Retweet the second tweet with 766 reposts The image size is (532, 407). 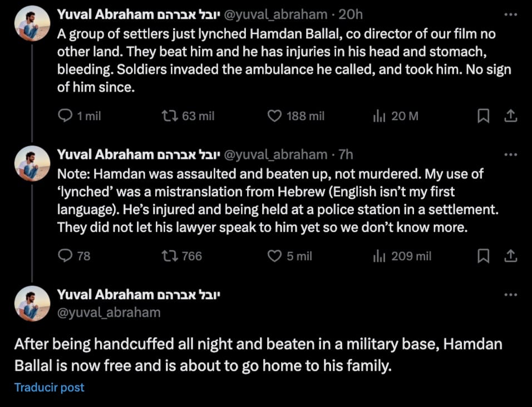coord(168,256)
